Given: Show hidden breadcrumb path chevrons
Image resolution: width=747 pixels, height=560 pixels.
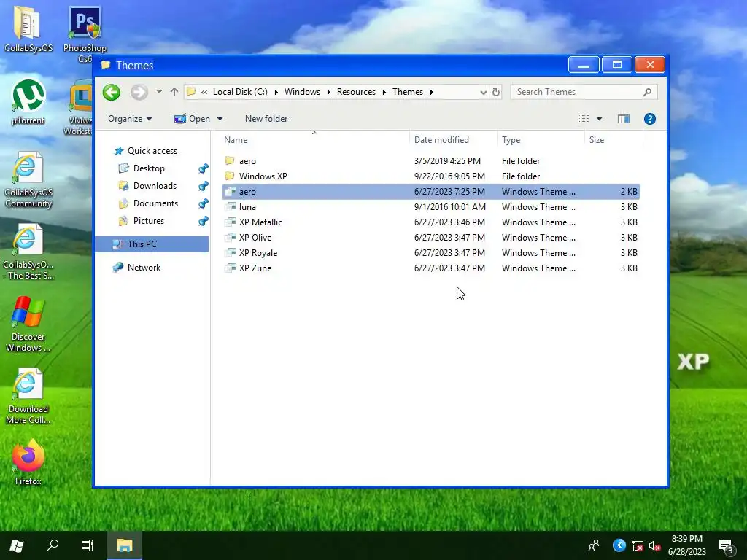Looking at the screenshot, I should (204, 92).
